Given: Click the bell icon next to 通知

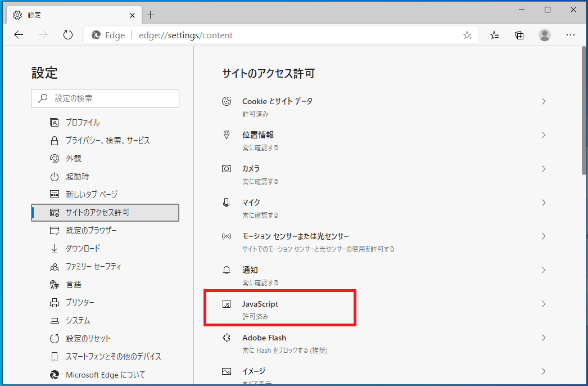Looking at the screenshot, I should point(227,270).
